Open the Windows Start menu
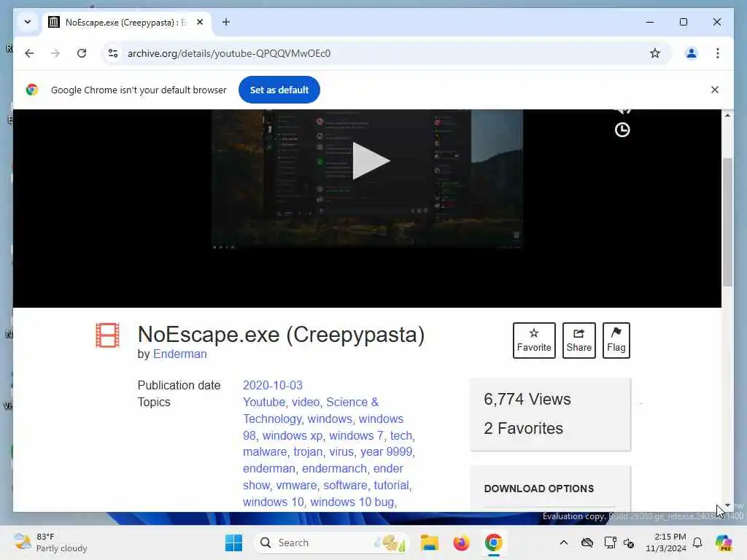This screenshot has height=560, width=747. (x=233, y=542)
